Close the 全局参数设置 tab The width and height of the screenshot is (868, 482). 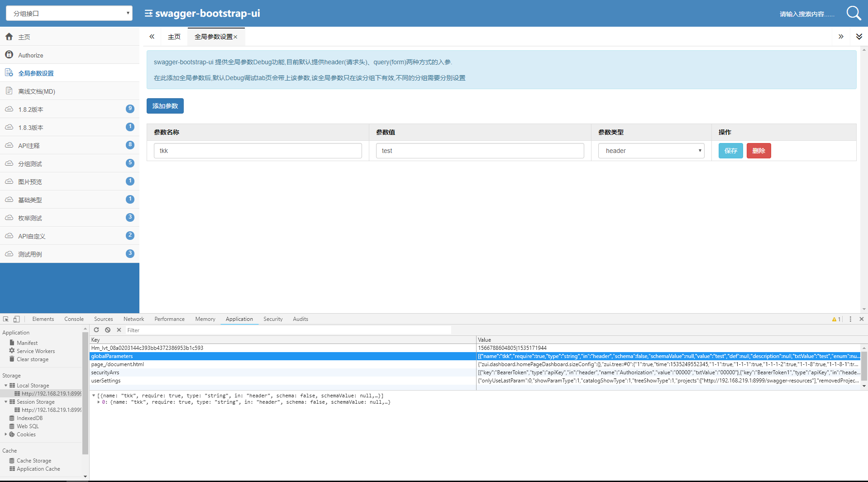[x=235, y=37]
